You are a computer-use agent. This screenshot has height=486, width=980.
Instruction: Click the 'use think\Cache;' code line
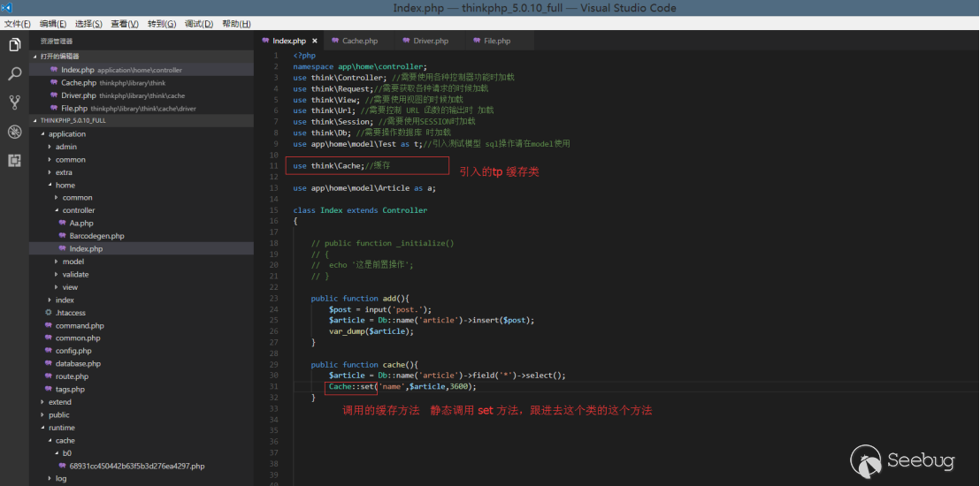click(342, 165)
